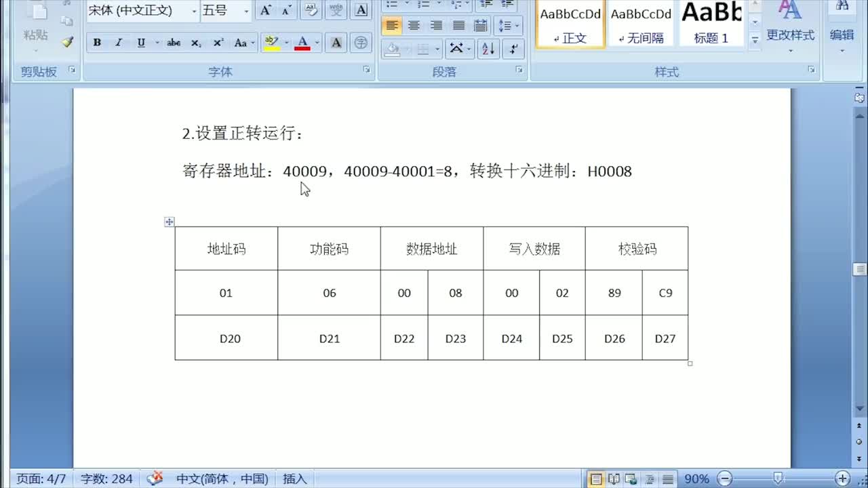Screen dimensions: 868x488
Task: Toggle underline formatting
Action: tap(141, 43)
